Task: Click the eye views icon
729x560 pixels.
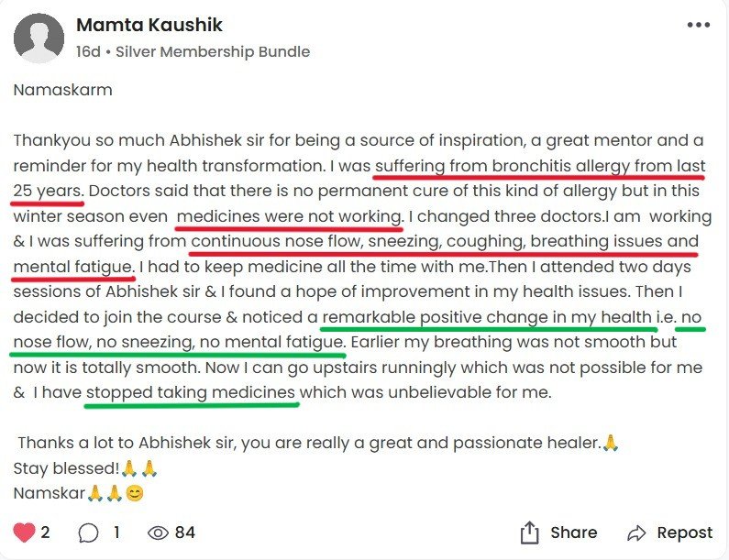Action: click(158, 533)
